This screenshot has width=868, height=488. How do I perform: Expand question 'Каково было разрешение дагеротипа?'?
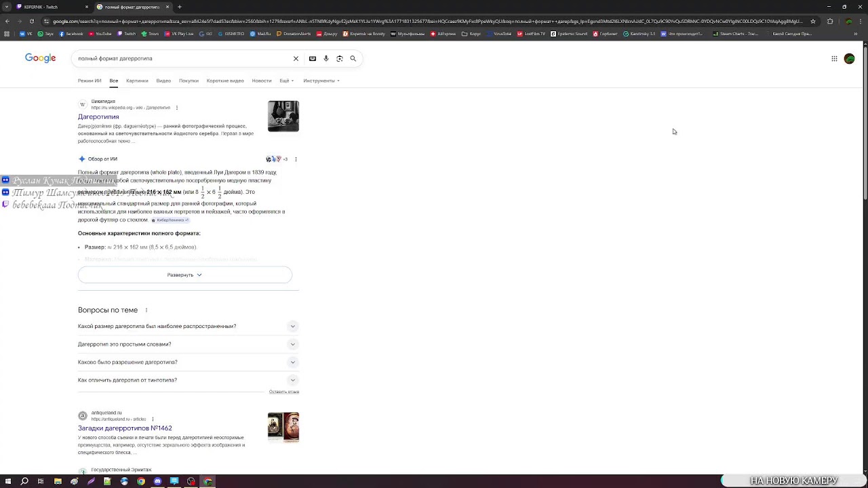(x=187, y=362)
